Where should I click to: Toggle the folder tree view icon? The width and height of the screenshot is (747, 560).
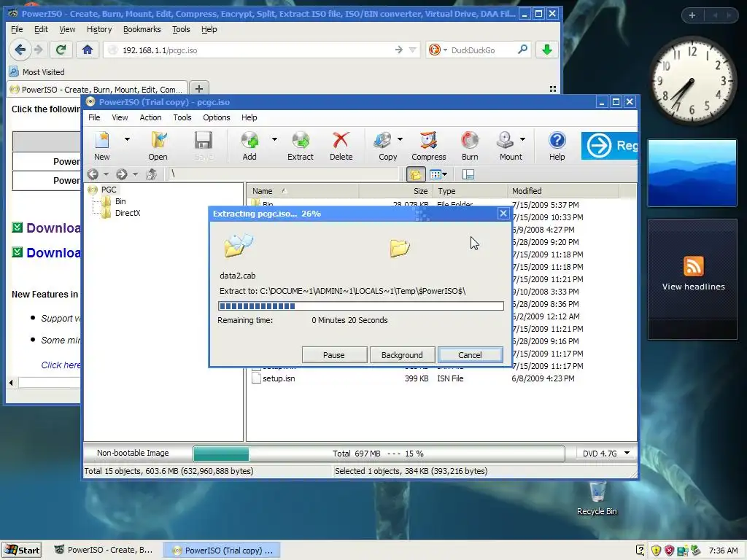pyautogui.click(x=416, y=175)
